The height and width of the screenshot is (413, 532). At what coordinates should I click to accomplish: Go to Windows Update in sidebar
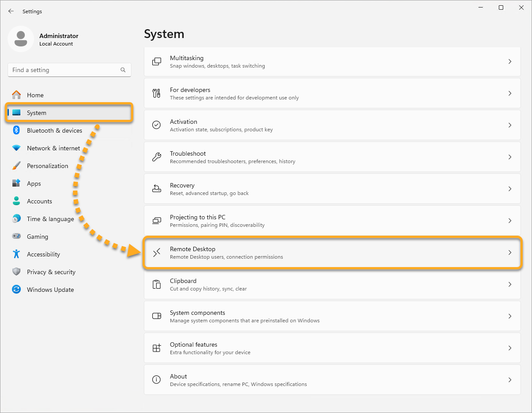click(x=50, y=290)
